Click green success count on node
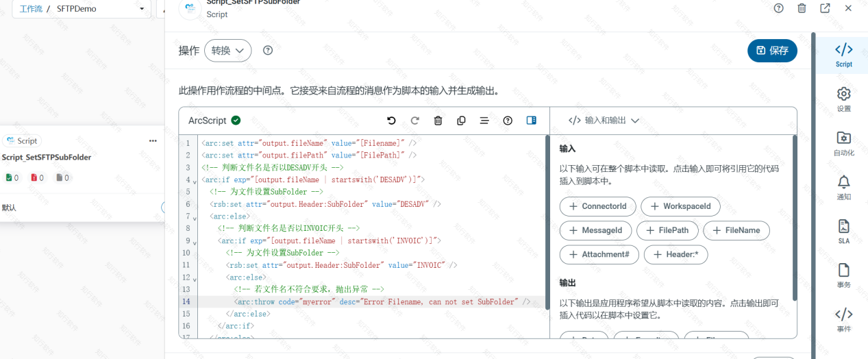Image resolution: width=868 pixels, height=359 pixels. pyautogui.click(x=12, y=177)
